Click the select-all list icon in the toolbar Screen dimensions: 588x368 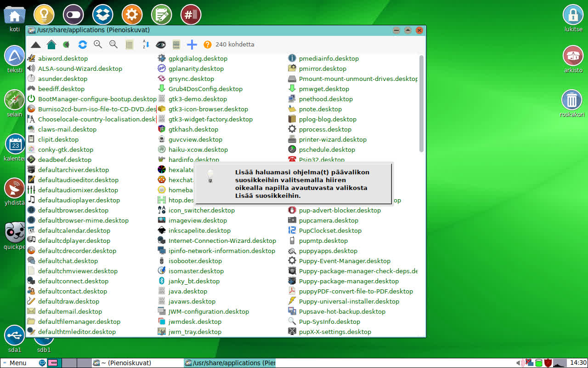pos(176,45)
